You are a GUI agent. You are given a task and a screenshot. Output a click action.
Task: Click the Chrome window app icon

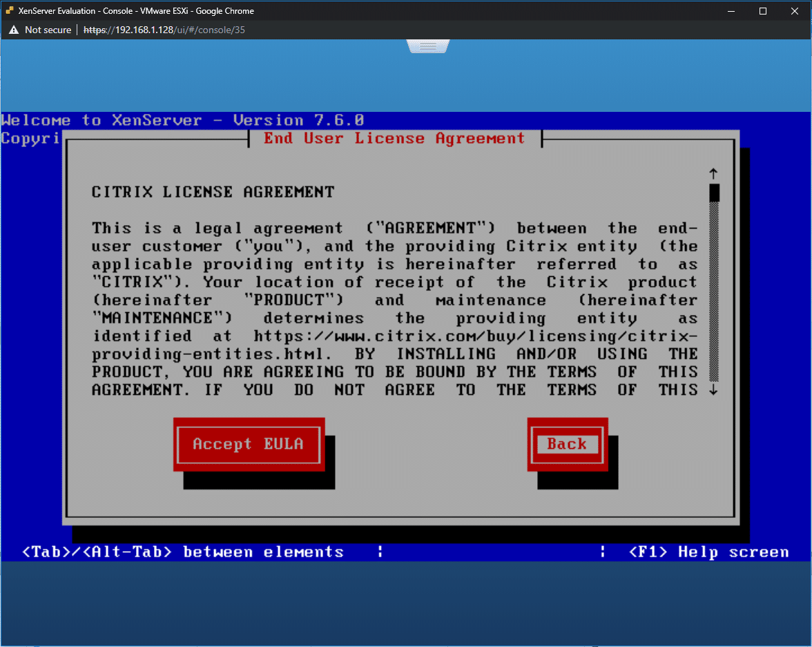click(x=10, y=10)
